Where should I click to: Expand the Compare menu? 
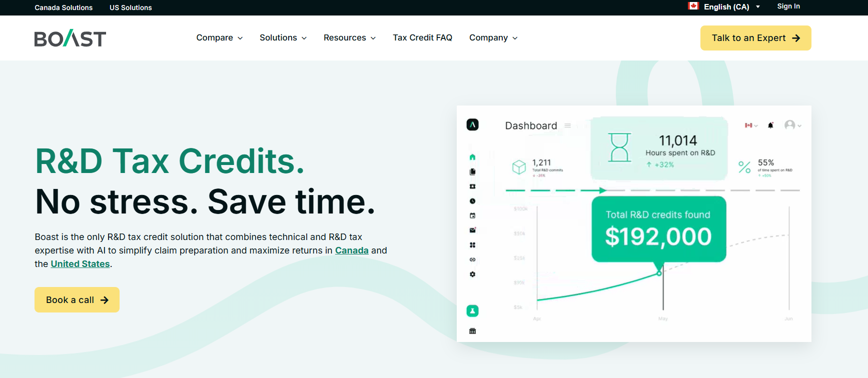[x=219, y=37]
